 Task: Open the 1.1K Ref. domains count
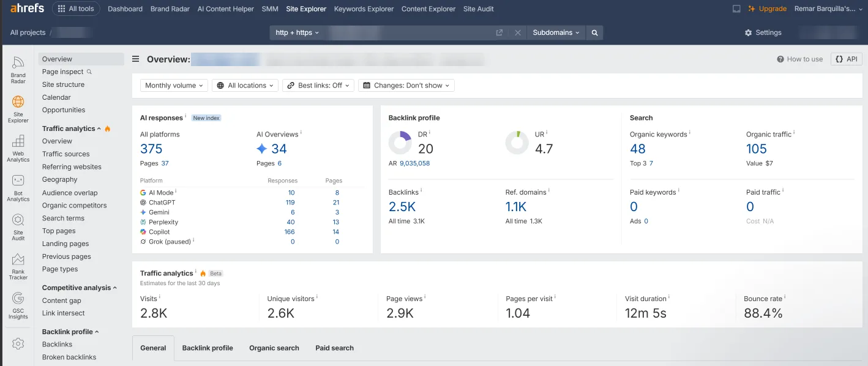[516, 207]
